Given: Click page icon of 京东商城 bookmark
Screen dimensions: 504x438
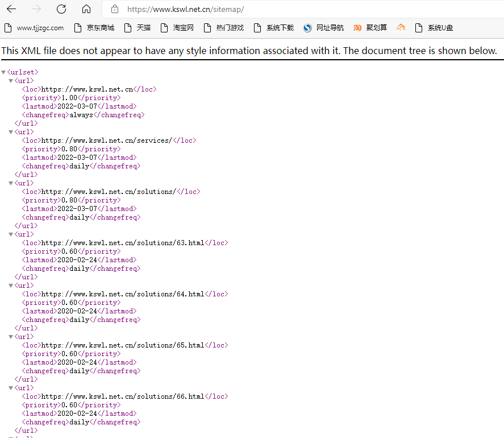Looking at the screenshot, I should pyautogui.click(x=77, y=28).
